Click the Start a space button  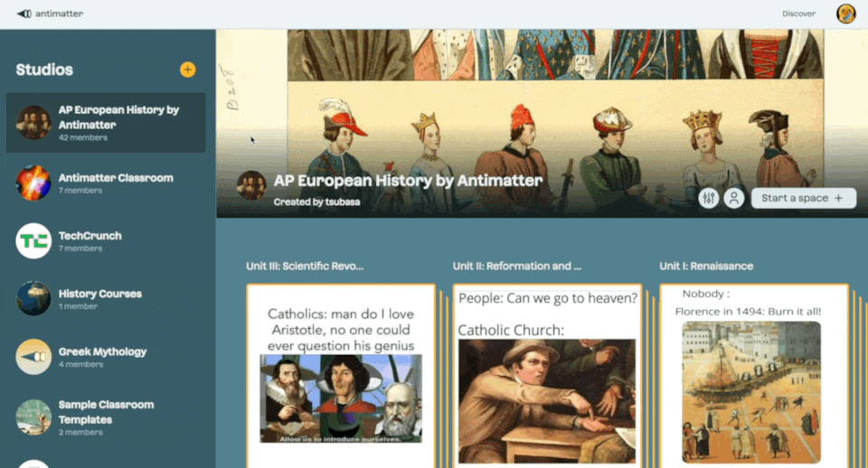803,198
